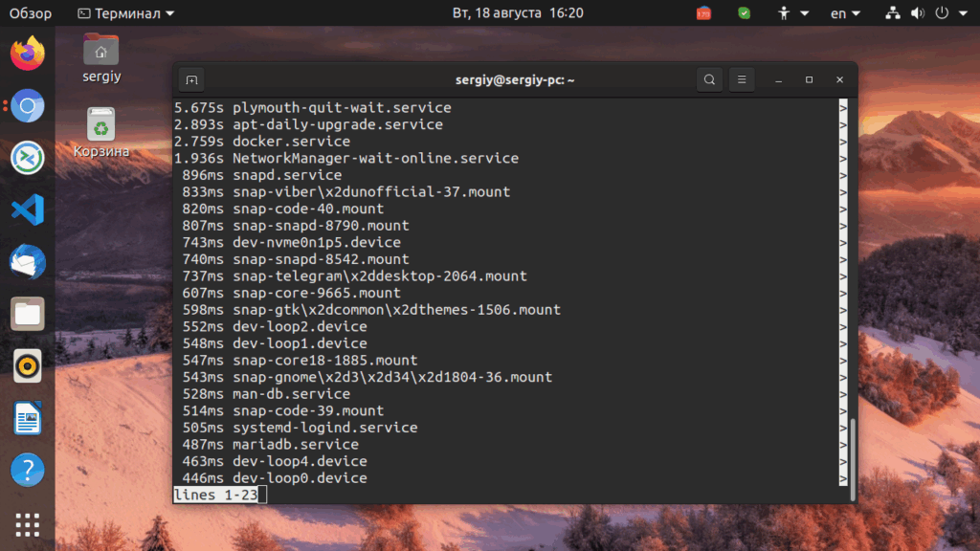Click the mariadb.service line
980x551 pixels.
point(271,445)
